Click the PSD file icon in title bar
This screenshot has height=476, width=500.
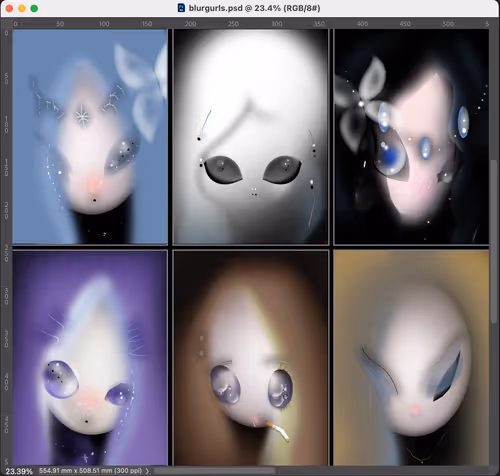(181, 8)
